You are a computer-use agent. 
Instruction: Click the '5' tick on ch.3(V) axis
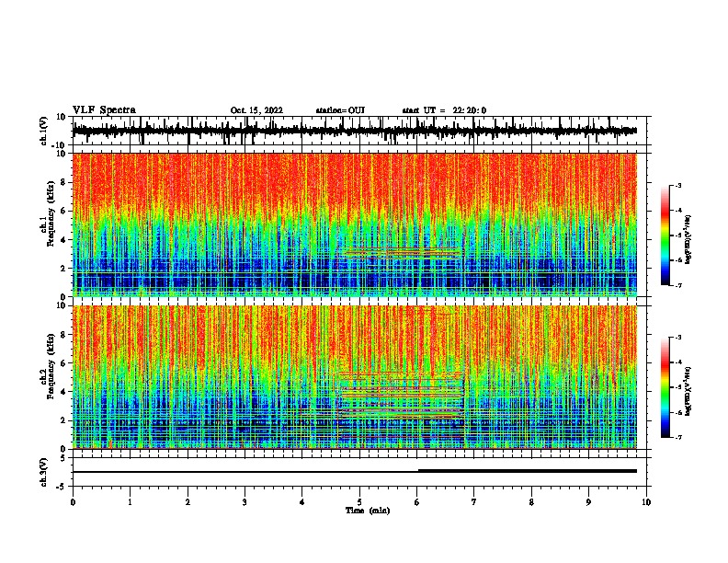pyautogui.click(x=64, y=457)
